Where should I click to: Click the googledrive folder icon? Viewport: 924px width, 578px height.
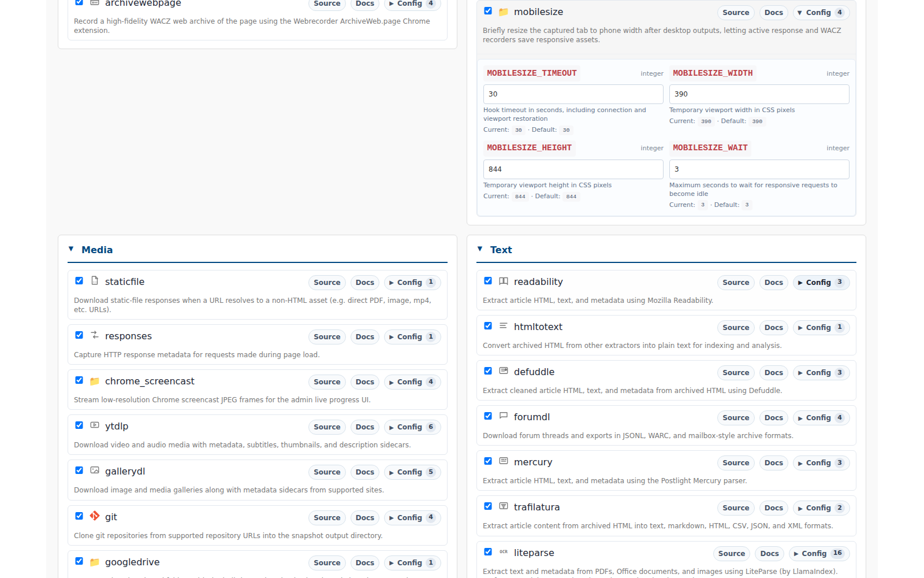point(95,562)
